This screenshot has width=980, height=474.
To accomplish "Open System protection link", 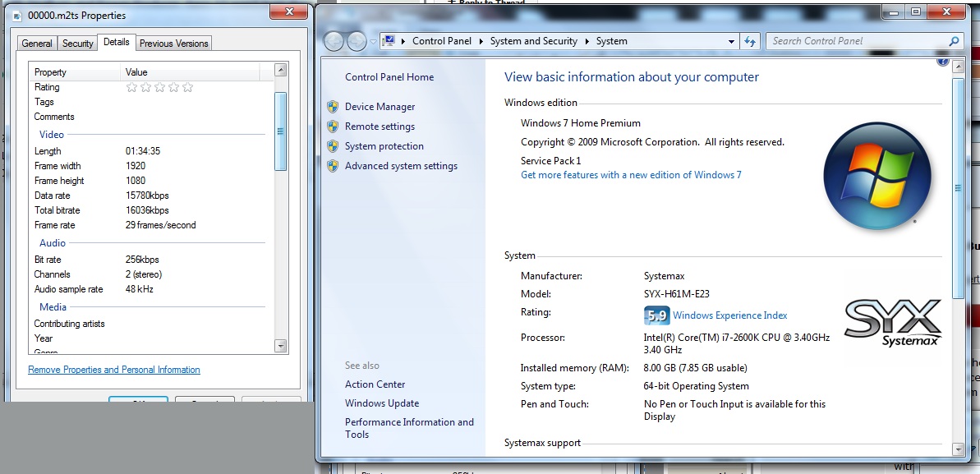I will 384,145.
